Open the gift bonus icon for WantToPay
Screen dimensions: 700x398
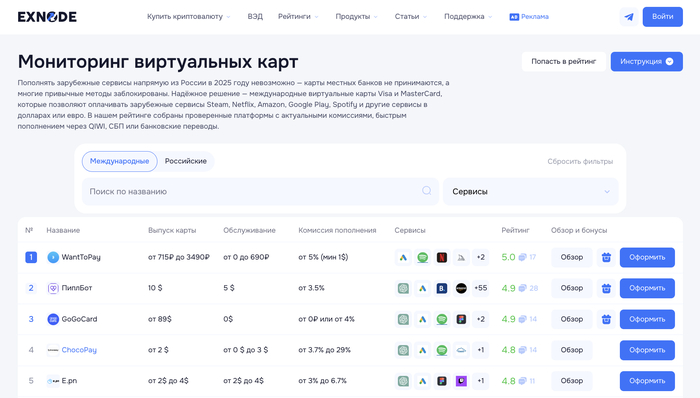pos(606,257)
